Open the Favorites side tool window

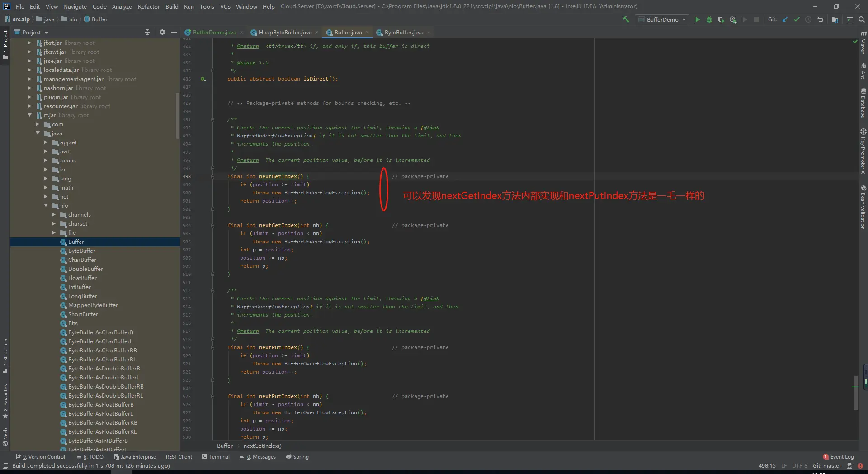[x=5, y=401]
